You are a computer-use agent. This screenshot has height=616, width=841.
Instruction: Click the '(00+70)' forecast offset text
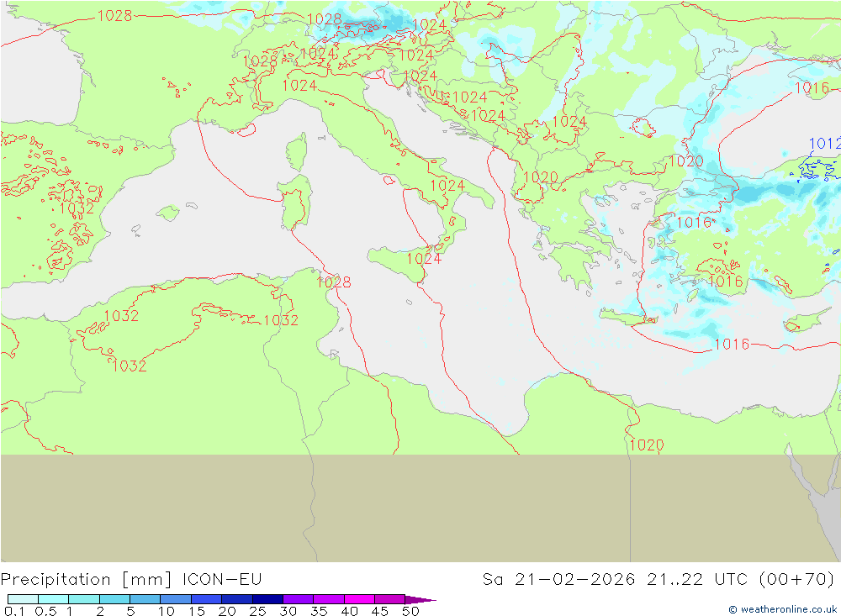click(x=797, y=579)
